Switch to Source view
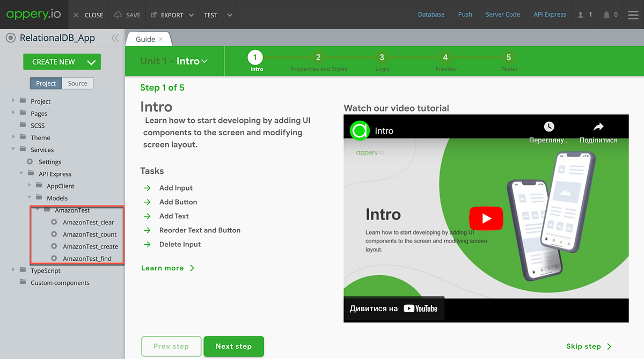 pos(77,83)
